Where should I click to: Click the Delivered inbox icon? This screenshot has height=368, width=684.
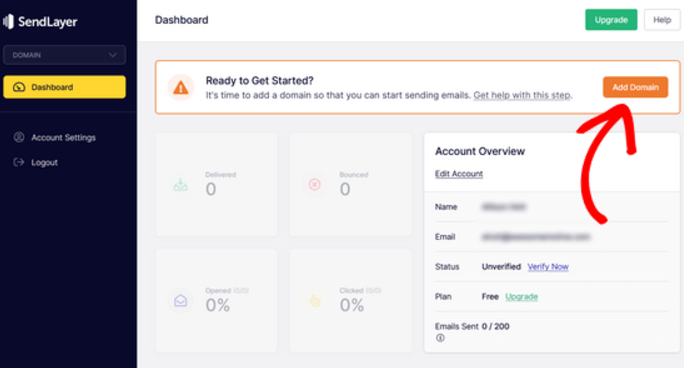tap(180, 184)
